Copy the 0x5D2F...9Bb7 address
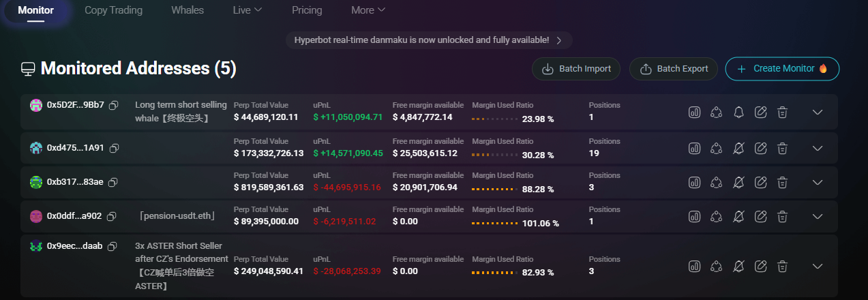Screen dimensions: 868x300 [x=114, y=105]
